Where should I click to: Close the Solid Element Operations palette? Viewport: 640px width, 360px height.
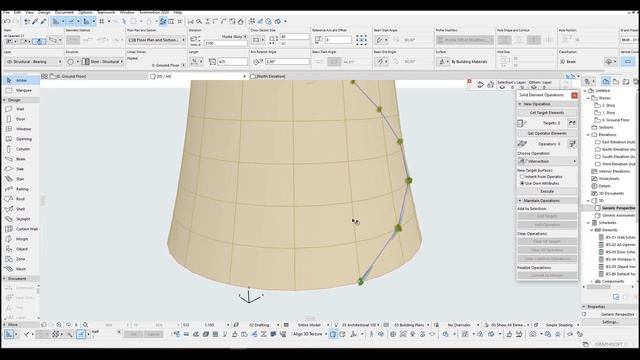(x=574, y=95)
